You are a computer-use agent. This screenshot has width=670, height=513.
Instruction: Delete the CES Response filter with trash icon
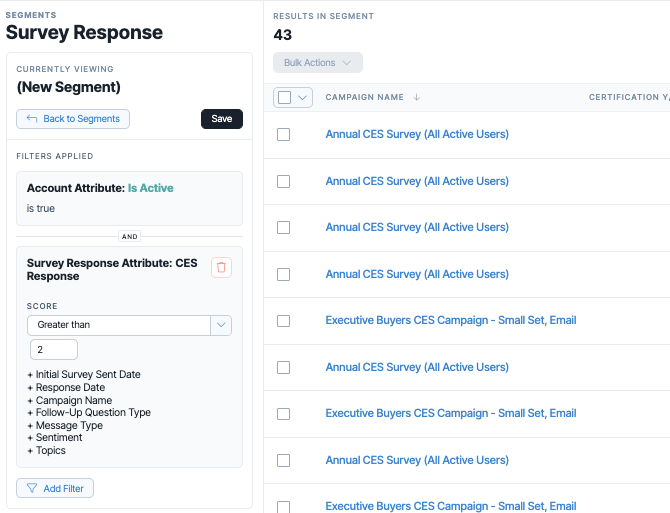pyautogui.click(x=221, y=267)
